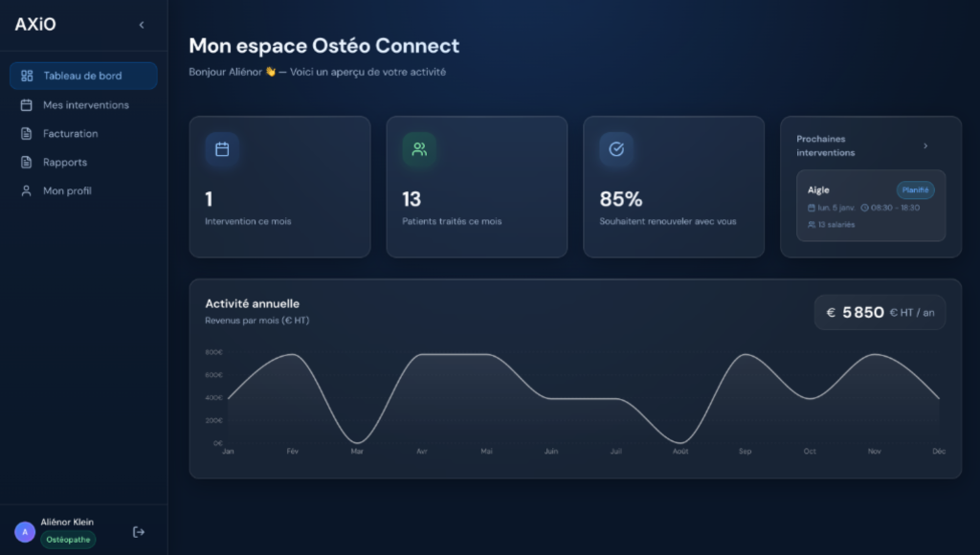Click the employees icon next to 13 salariés

[x=812, y=225]
